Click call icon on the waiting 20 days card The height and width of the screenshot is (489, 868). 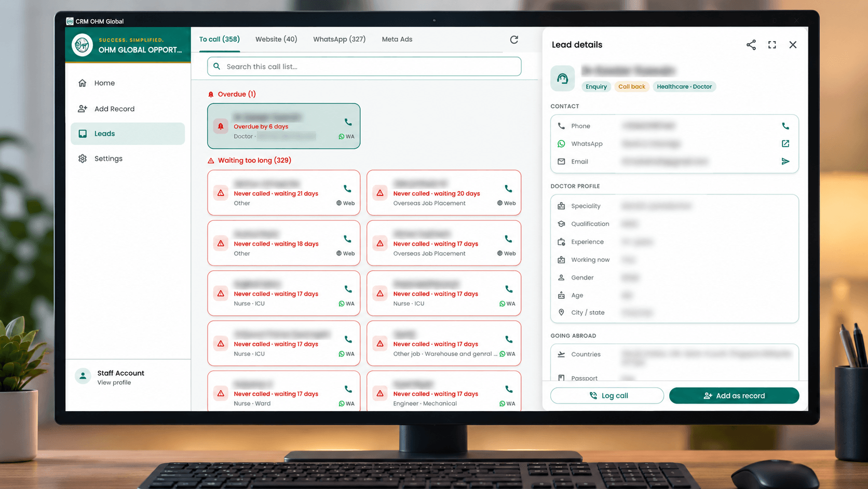pos(508,189)
